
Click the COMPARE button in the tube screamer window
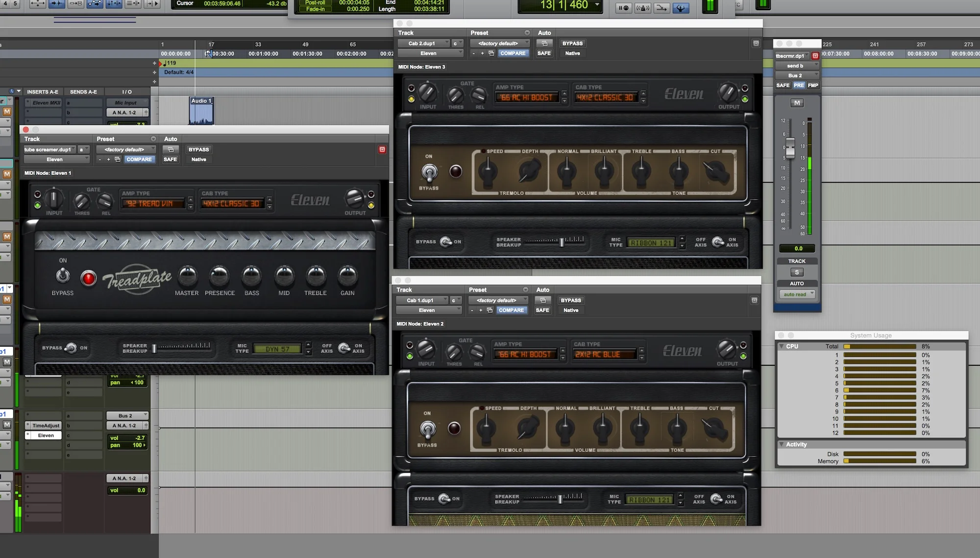point(139,159)
